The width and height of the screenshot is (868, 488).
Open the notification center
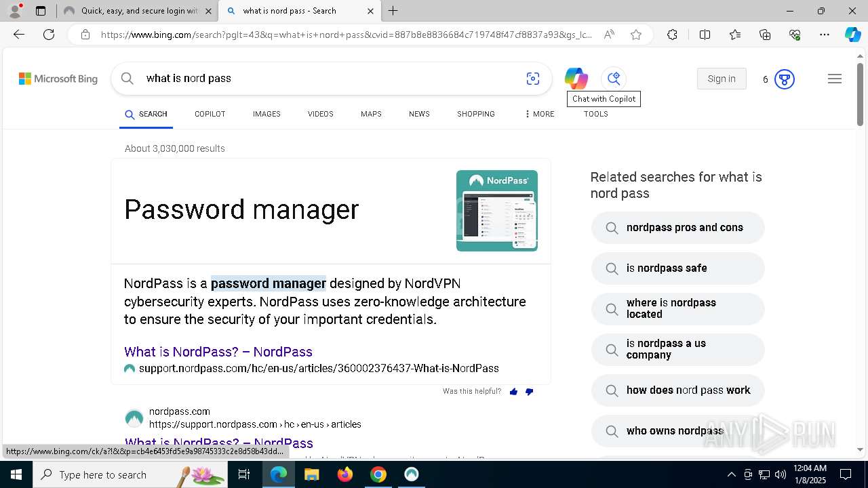tap(846, 474)
